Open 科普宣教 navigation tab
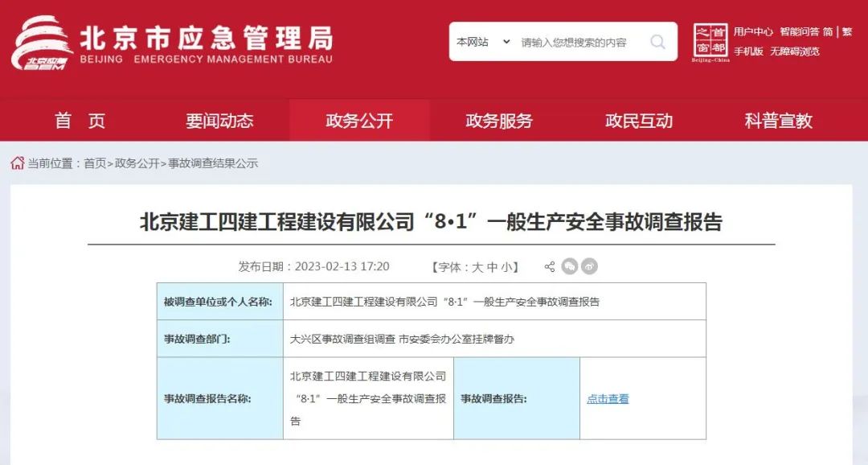The width and height of the screenshot is (868, 465). [778, 121]
